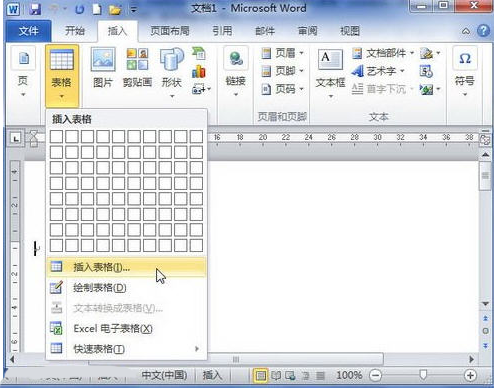494x388 pixels.
Task: Open the 链接 links dropdown
Action: coord(236,73)
